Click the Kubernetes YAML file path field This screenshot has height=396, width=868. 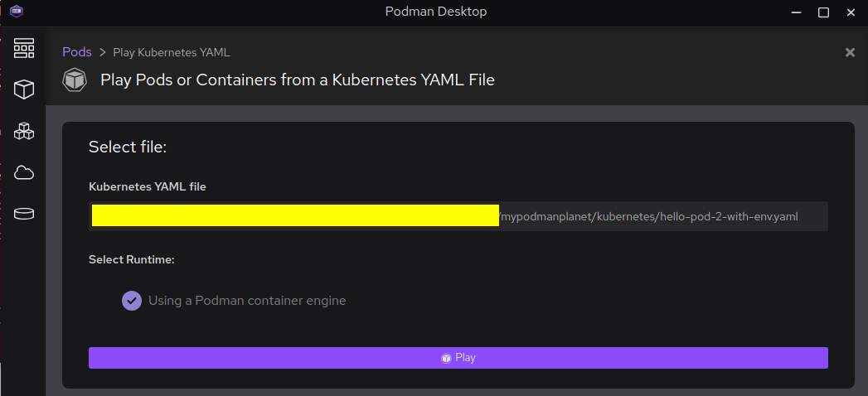point(458,216)
